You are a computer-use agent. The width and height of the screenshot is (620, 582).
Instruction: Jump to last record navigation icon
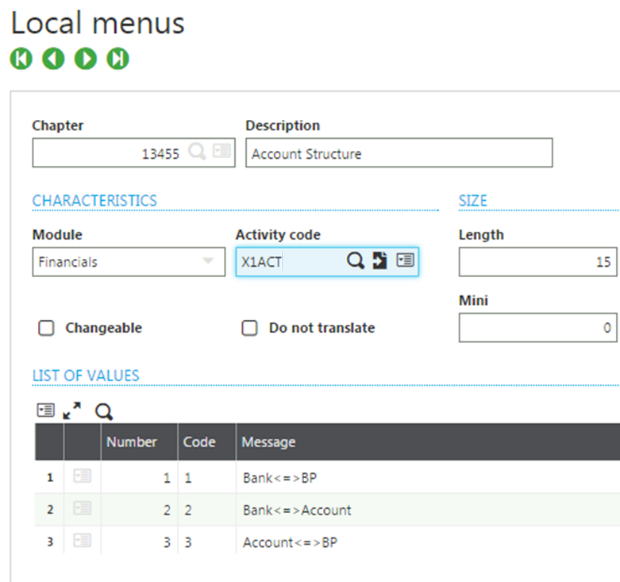pos(118,59)
